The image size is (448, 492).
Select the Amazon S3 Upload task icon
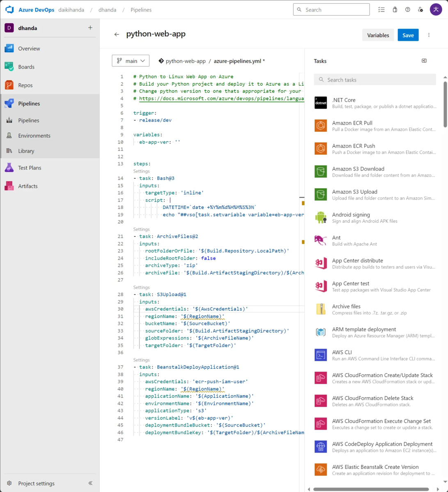coord(320,195)
